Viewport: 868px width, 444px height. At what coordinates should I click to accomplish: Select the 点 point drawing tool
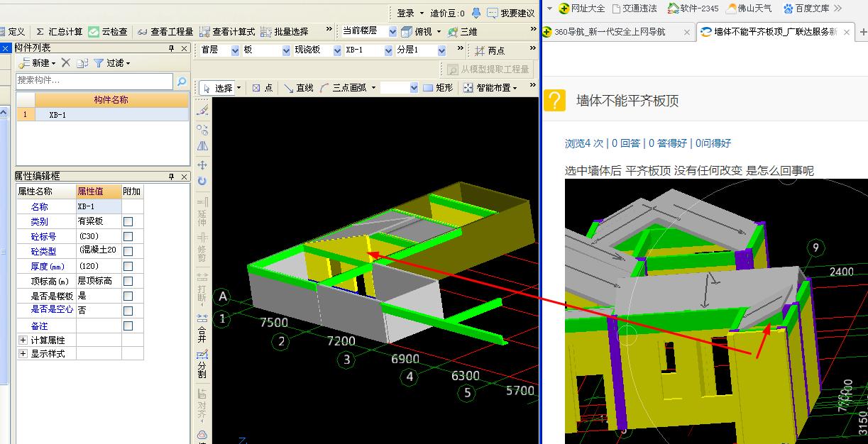pyautogui.click(x=263, y=88)
